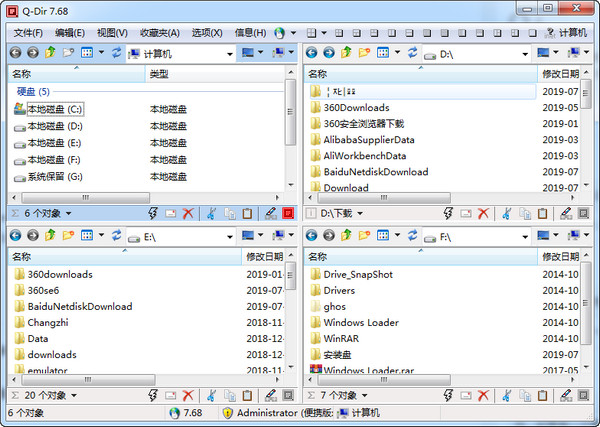This screenshot has width=600, height=427.
Task: Click back arrow in E:\ pane
Action: tap(16, 235)
